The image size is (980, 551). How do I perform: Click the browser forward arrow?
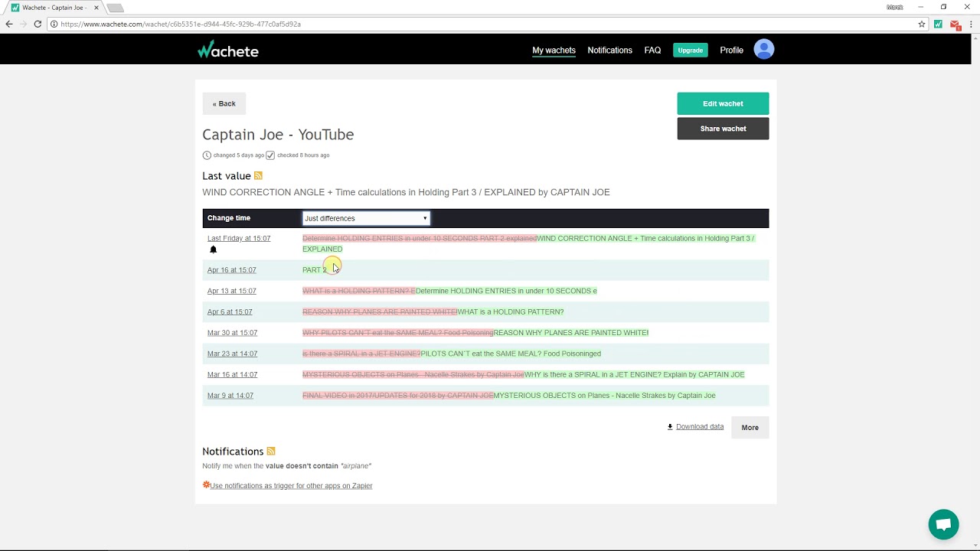tap(23, 24)
